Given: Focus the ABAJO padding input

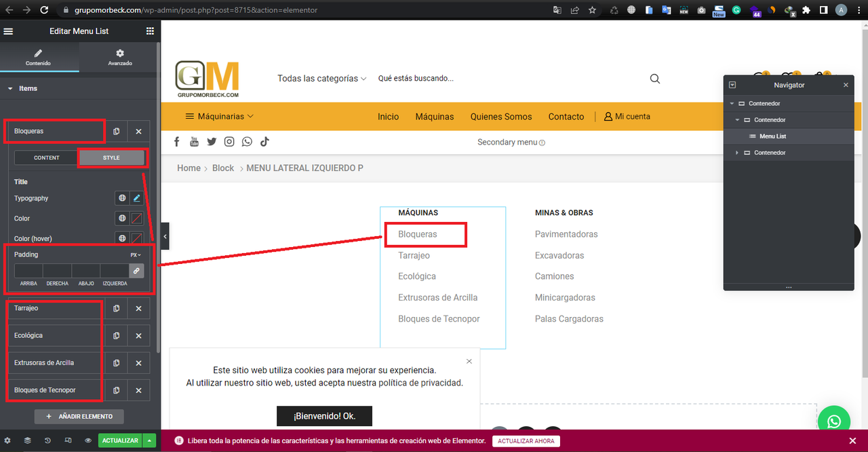Looking at the screenshot, I should coord(86,271).
